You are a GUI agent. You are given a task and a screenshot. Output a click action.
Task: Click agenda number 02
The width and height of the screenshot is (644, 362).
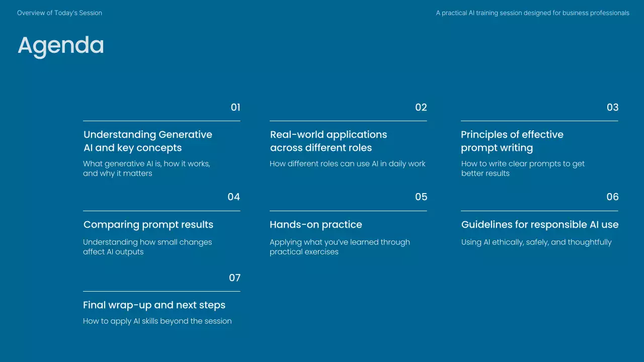point(421,108)
